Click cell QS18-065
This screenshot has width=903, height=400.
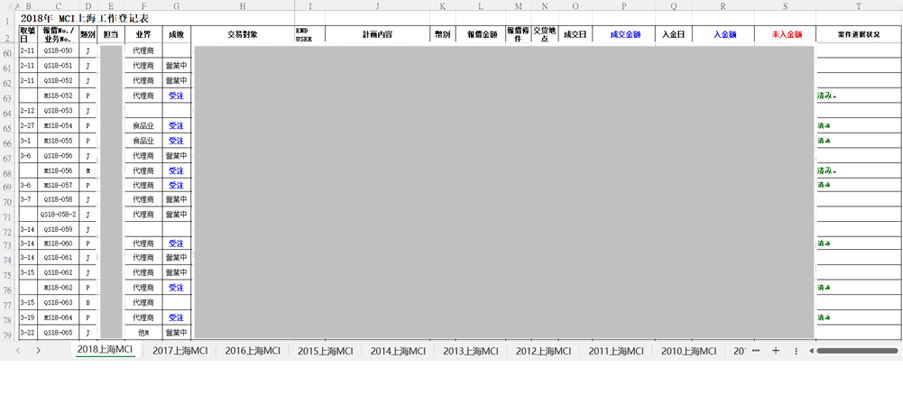pos(58,332)
